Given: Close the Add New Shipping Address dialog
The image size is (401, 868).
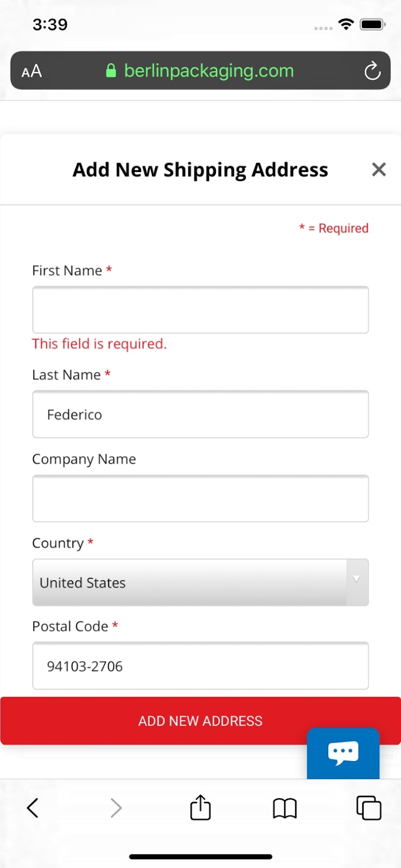Looking at the screenshot, I should click(379, 170).
